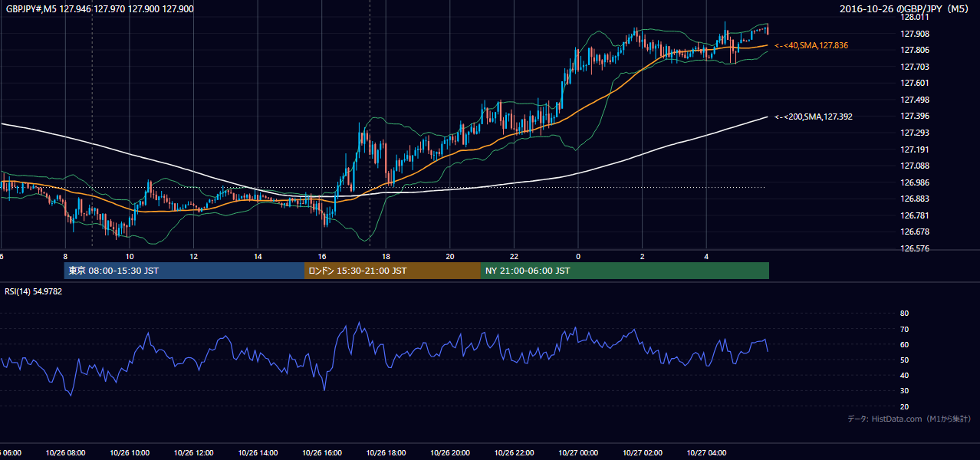The image size is (980, 460).
Task: Click hour tick 4 under the price chart
Action: click(705, 256)
